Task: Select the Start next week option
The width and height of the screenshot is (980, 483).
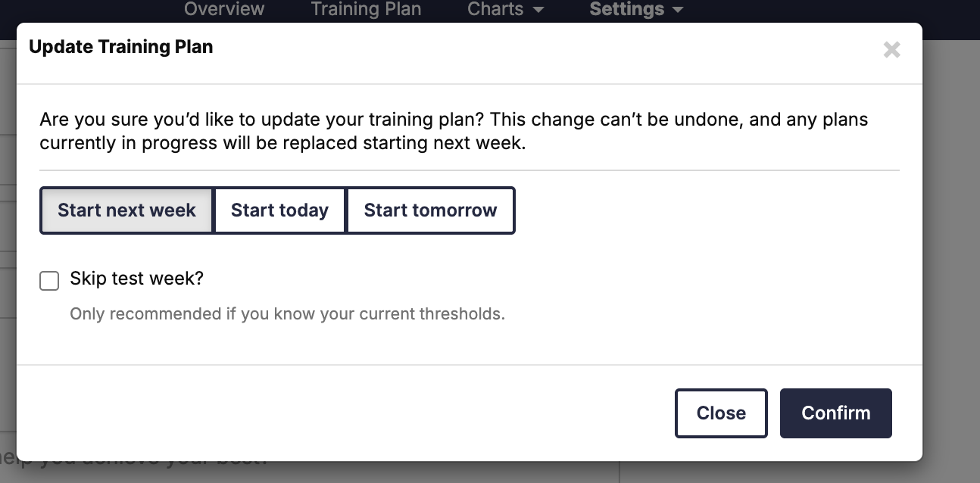Action: (126, 210)
